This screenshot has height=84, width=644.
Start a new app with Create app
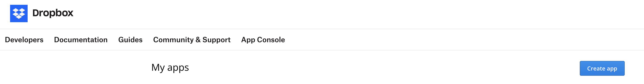pyautogui.click(x=602, y=68)
